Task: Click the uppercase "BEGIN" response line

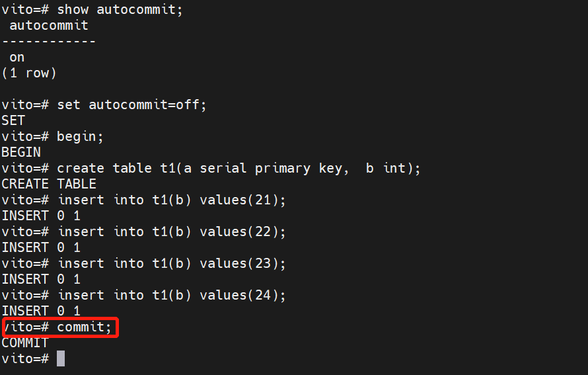Action: tap(21, 152)
